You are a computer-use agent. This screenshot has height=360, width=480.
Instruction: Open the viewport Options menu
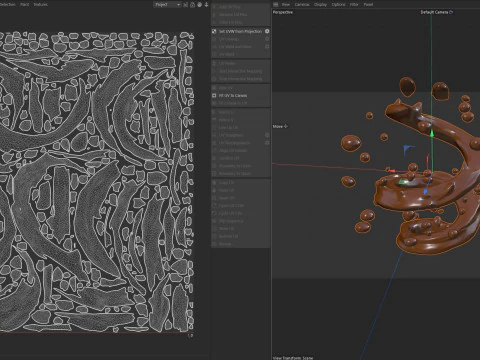338,5
